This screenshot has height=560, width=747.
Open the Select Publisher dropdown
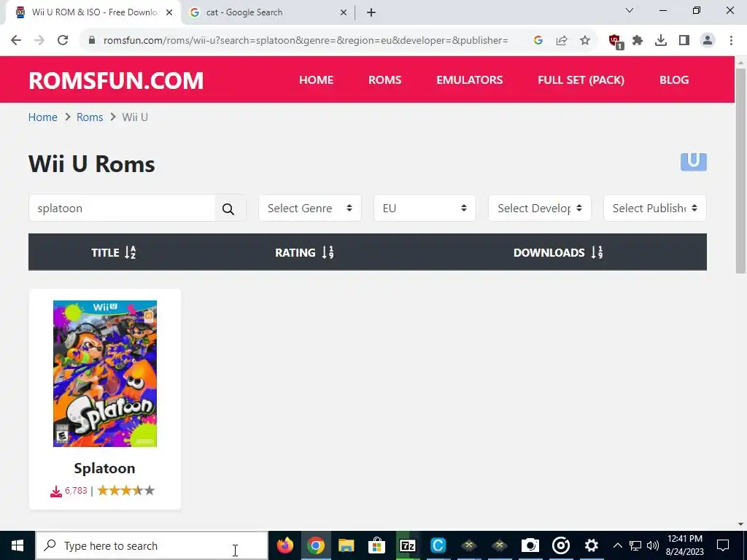[655, 208]
